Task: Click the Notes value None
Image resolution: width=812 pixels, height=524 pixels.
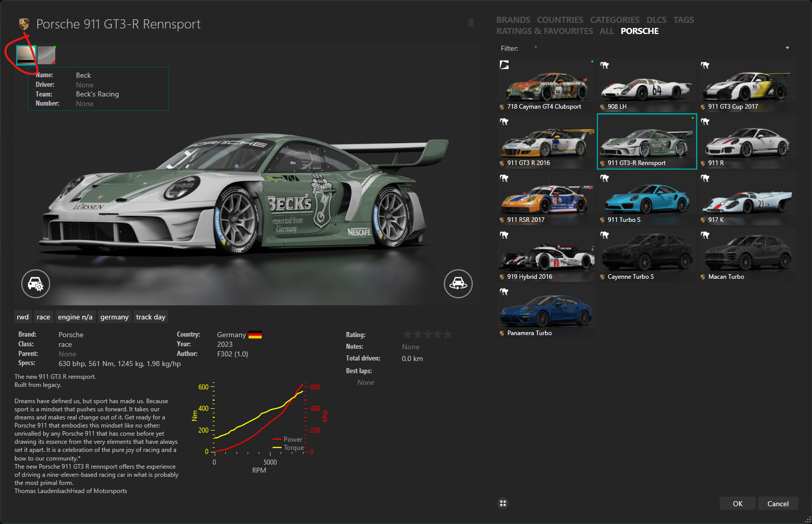Action: [x=411, y=347]
